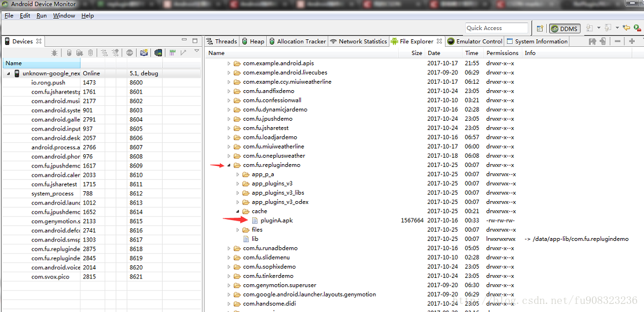The image size is (644, 312).
Task: Click the Previous Annotation icon
Action: pos(608,28)
